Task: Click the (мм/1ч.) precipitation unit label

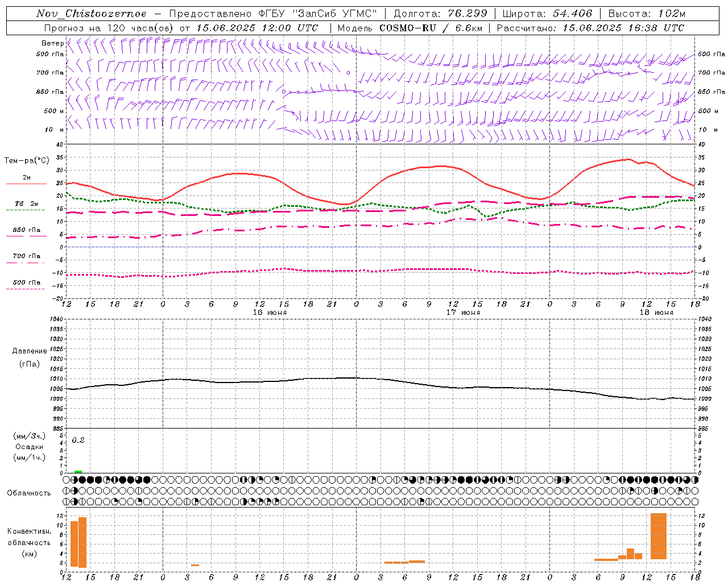Action: [x=30, y=458]
